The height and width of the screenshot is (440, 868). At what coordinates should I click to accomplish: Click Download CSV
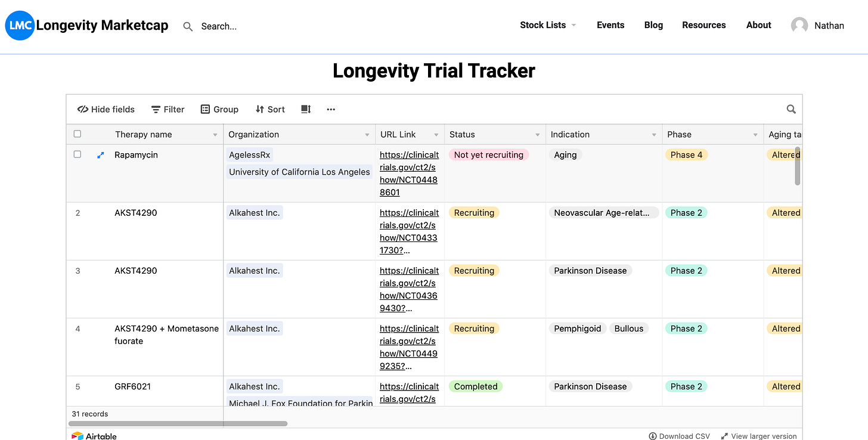pyautogui.click(x=680, y=436)
